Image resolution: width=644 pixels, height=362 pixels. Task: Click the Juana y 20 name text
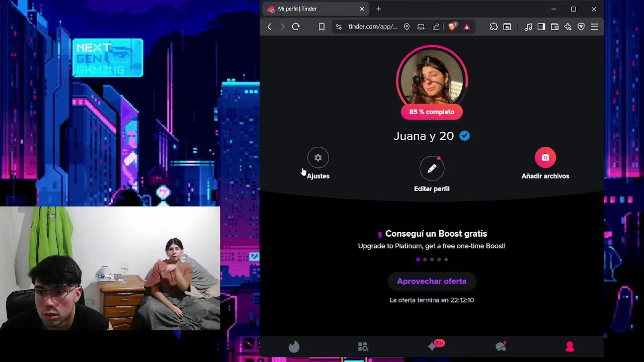[x=424, y=136]
